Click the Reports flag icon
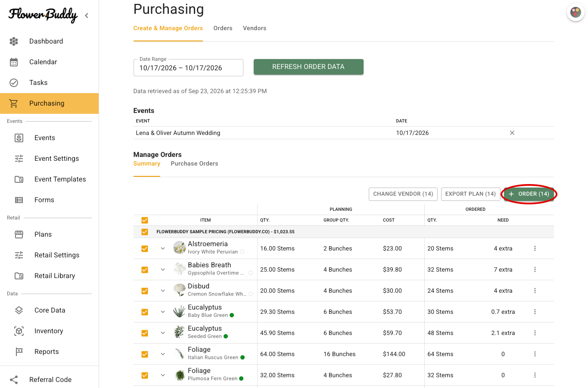The height and width of the screenshot is (388, 588). 19,352
